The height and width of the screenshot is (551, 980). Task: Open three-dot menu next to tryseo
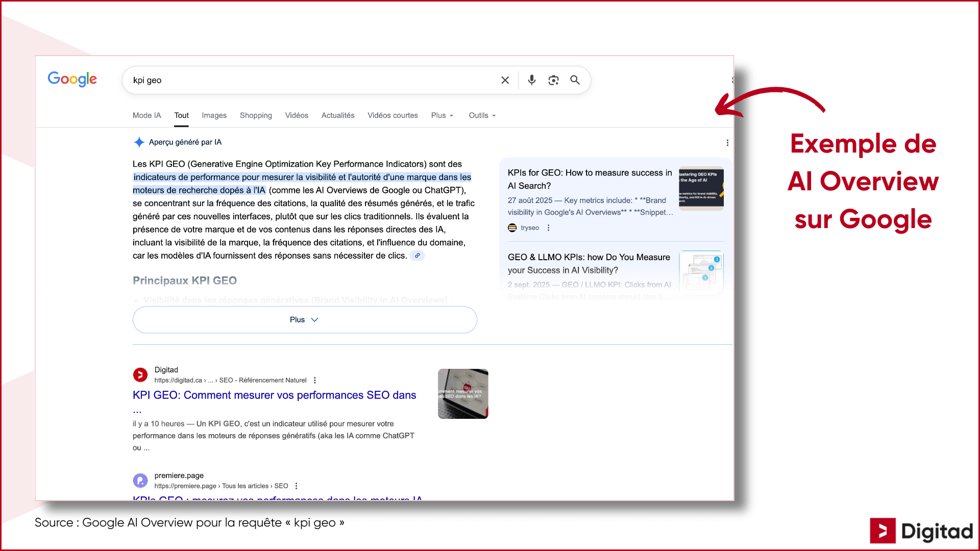coord(549,228)
